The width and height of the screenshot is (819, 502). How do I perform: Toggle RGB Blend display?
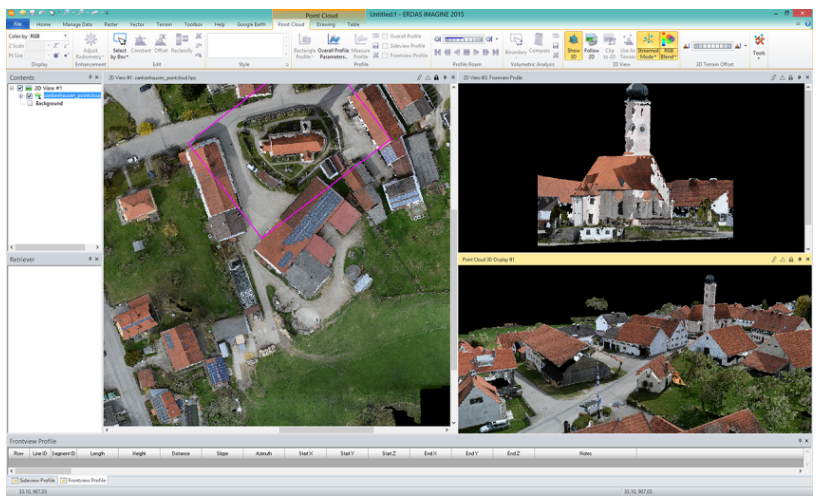[668, 44]
